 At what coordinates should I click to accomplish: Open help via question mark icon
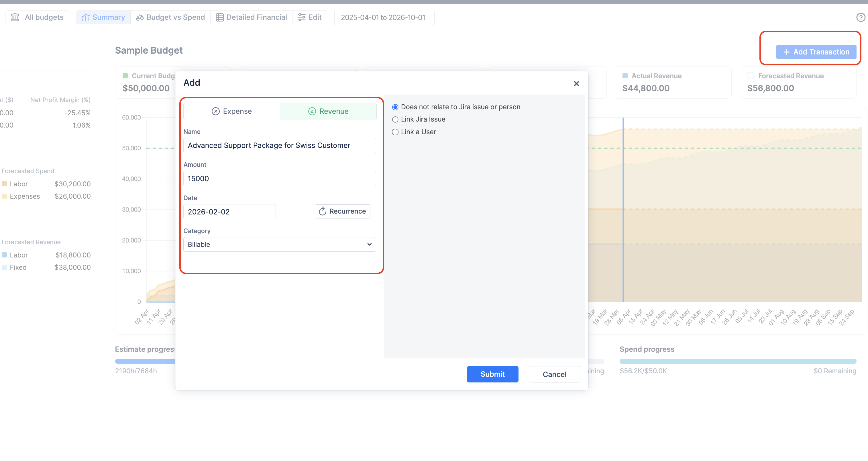point(861,17)
